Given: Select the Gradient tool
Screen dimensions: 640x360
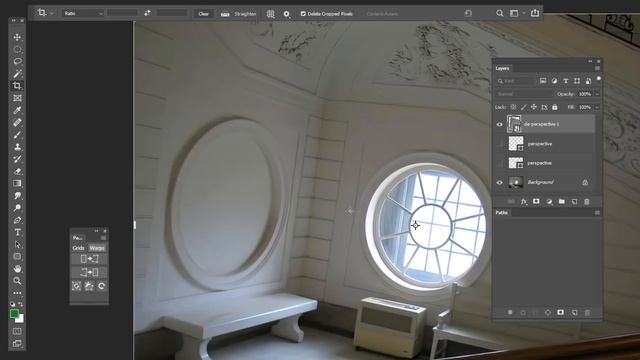Looking at the screenshot, I should [17, 183].
